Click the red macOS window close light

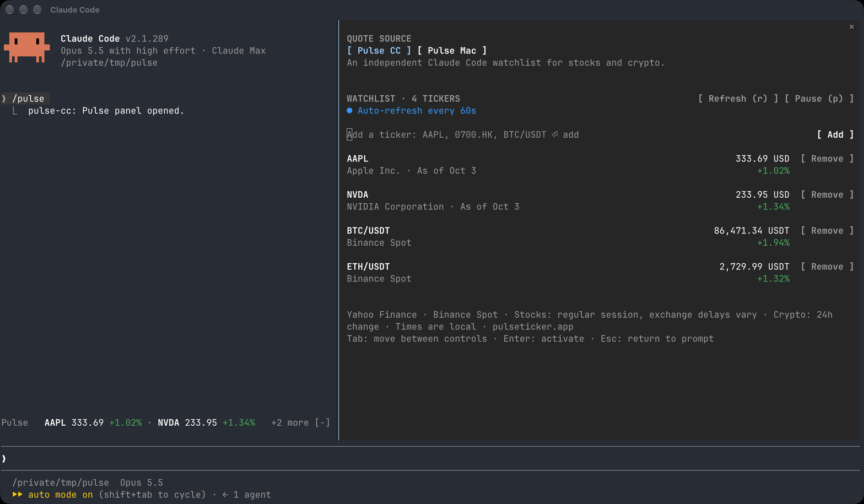tap(9, 9)
